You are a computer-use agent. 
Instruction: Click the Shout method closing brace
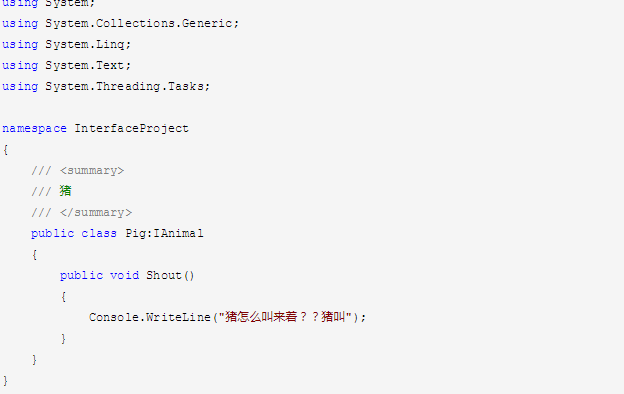click(63, 338)
